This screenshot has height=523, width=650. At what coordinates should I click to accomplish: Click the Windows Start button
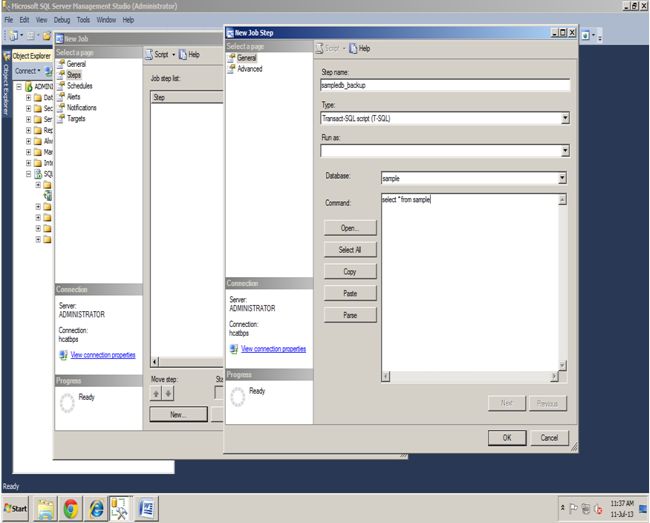[x=15, y=508]
